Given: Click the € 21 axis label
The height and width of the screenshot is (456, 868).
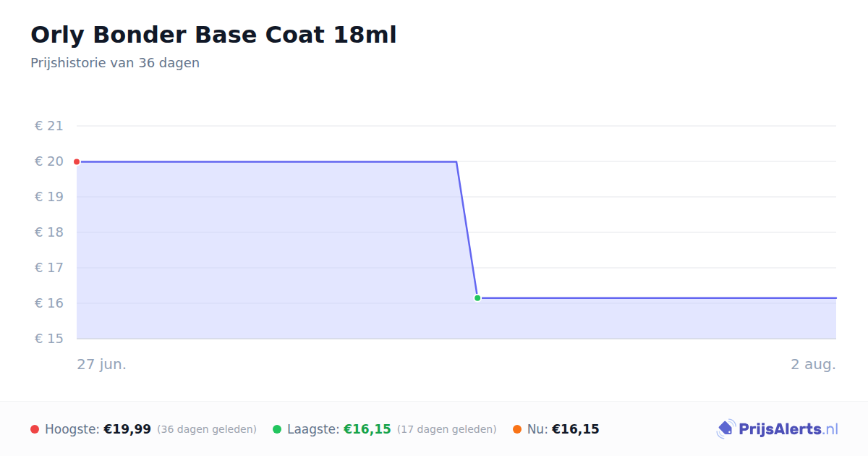Looking at the screenshot, I should (x=49, y=126).
